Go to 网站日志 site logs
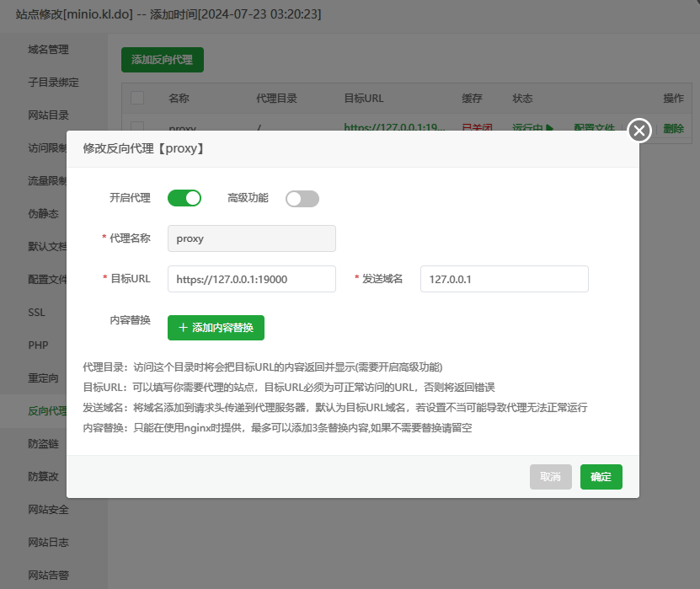 tap(49, 542)
